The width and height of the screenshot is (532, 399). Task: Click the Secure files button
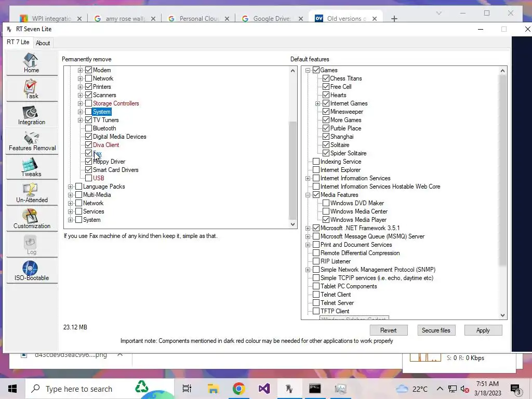tap(436, 330)
